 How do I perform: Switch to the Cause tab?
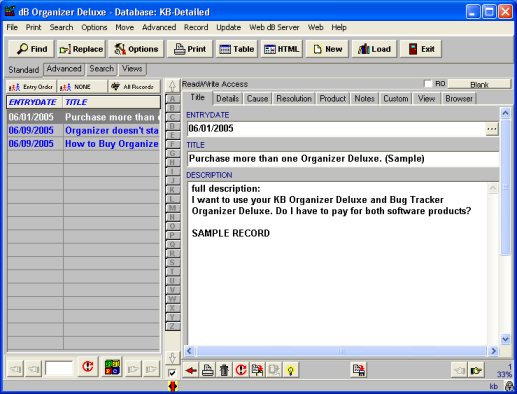pyautogui.click(x=257, y=99)
